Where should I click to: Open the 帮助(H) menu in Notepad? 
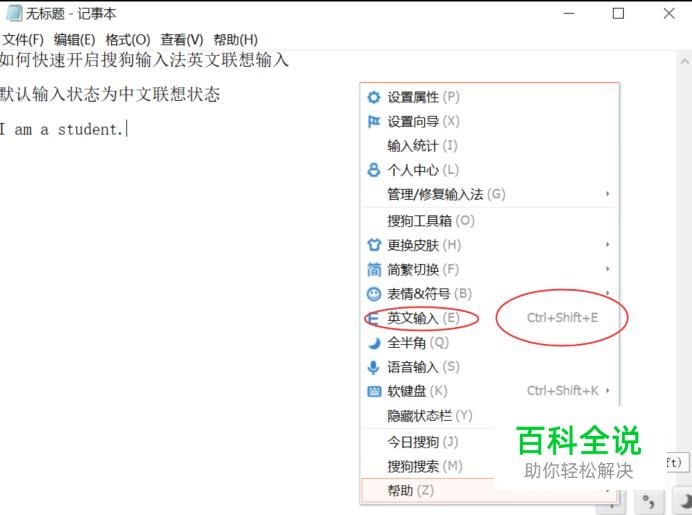coord(236,40)
